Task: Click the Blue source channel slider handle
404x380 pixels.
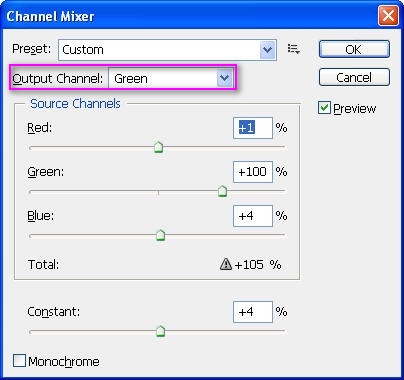Action: pos(161,235)
